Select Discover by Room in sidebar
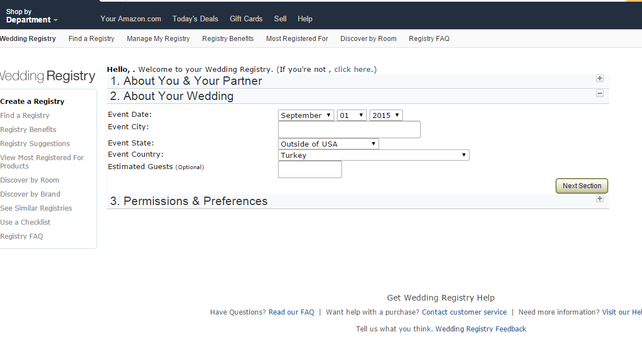Viewport: 642px width, 364px height. click(29, 180)
